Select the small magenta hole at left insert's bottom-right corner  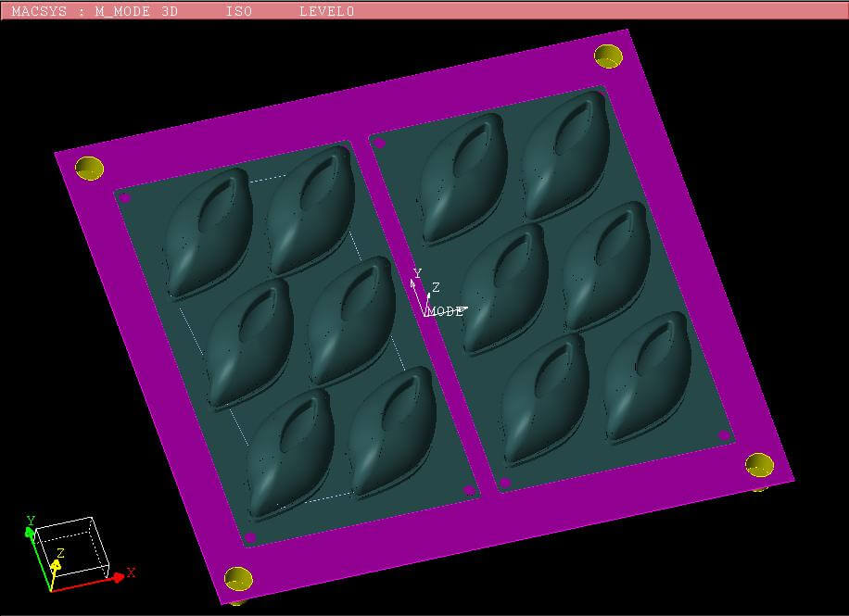coord(469,490)
